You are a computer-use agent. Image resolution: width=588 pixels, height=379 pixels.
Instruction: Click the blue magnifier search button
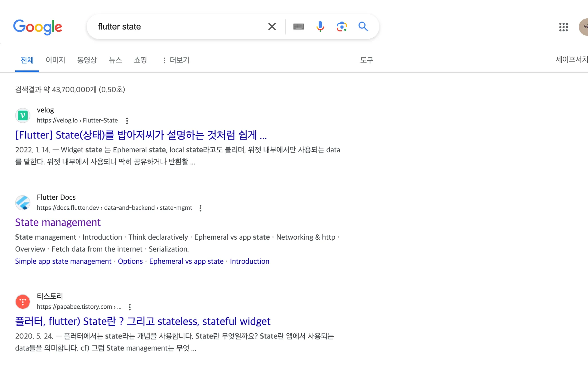coord(363,27)
